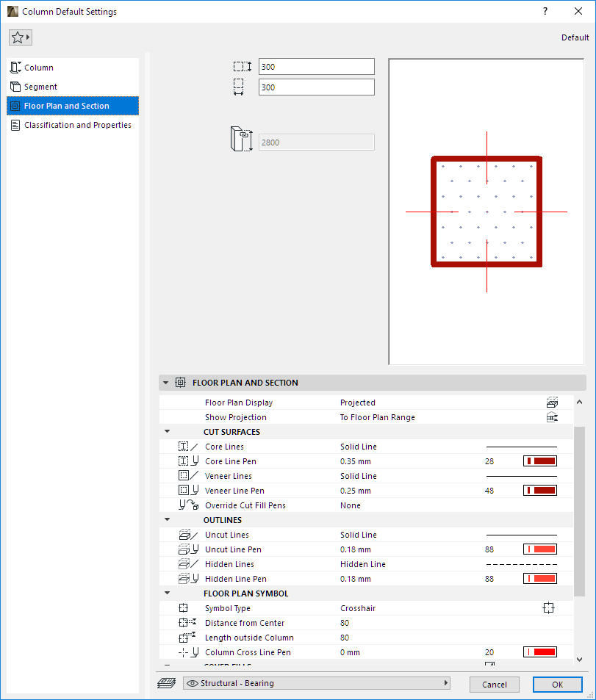Click the To Floor Plan Range value

[x=377, y=417]
